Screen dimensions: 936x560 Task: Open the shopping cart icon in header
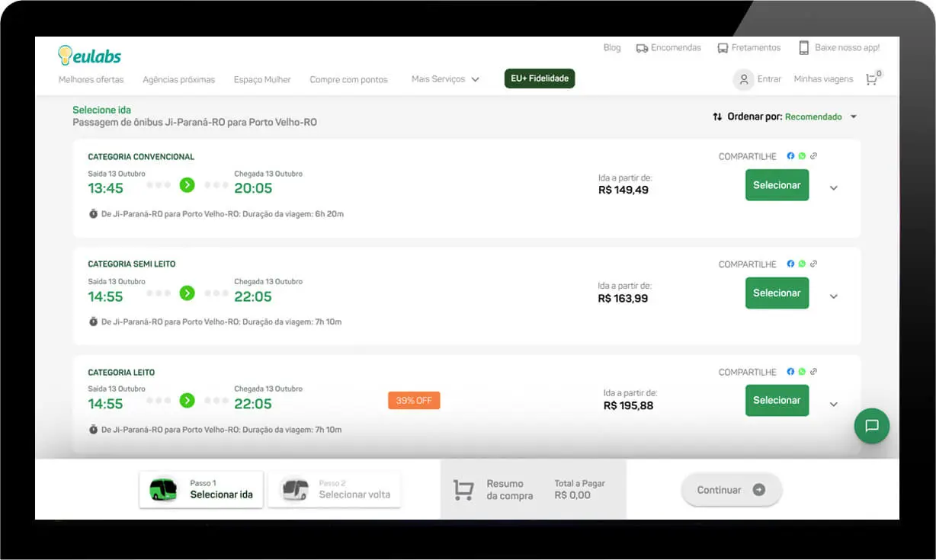871,79
